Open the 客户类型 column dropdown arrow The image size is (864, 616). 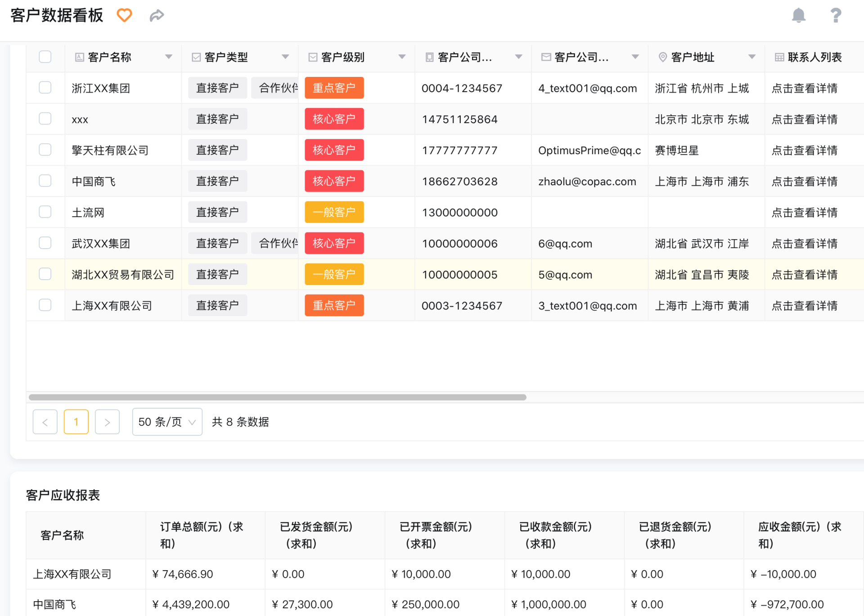[x=285, y=57]
